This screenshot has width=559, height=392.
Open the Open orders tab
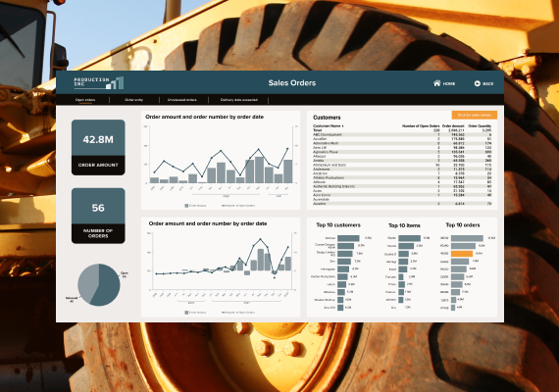click(x=85, y=100)
